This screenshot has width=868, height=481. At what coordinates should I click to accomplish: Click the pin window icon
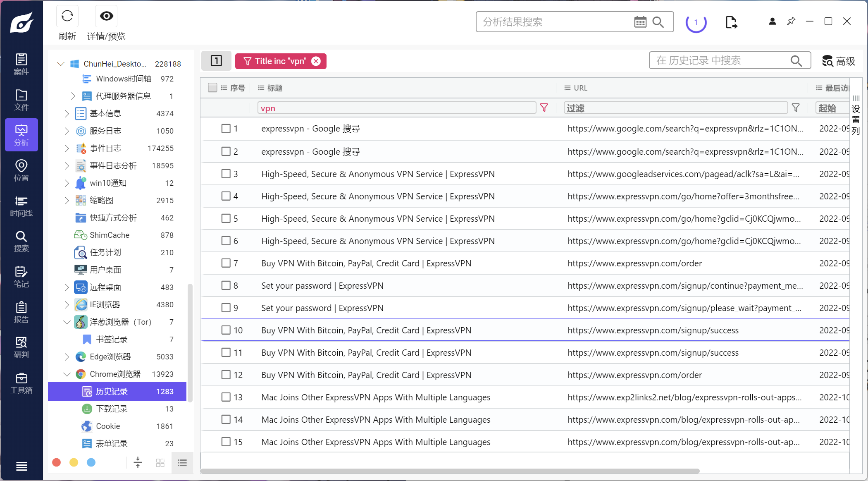791,21
